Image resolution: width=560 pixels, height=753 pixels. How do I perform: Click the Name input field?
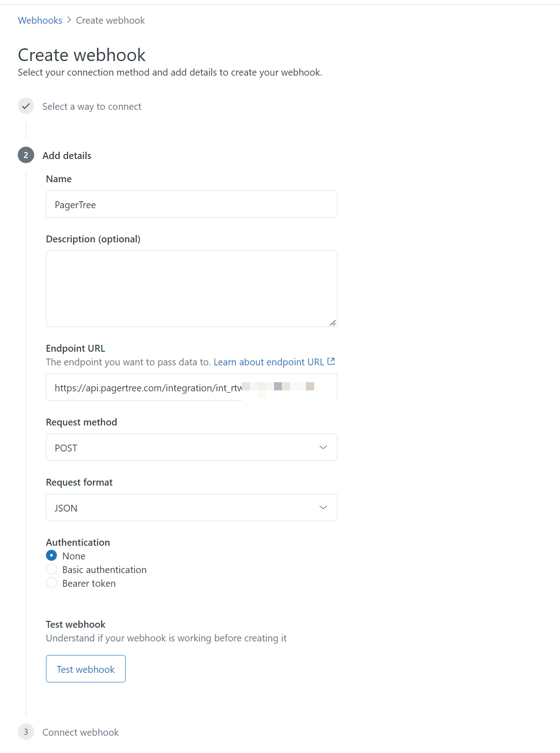tap(191, 205)
